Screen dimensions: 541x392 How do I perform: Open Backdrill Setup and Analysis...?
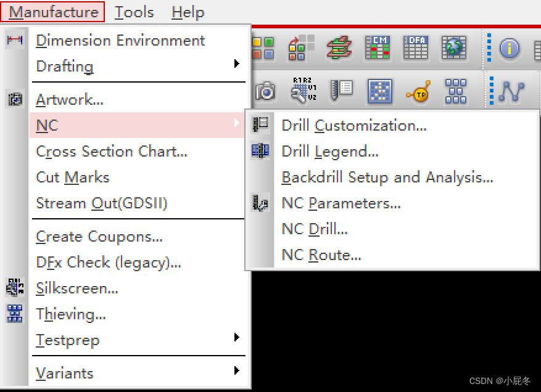[x=387, y=178]
